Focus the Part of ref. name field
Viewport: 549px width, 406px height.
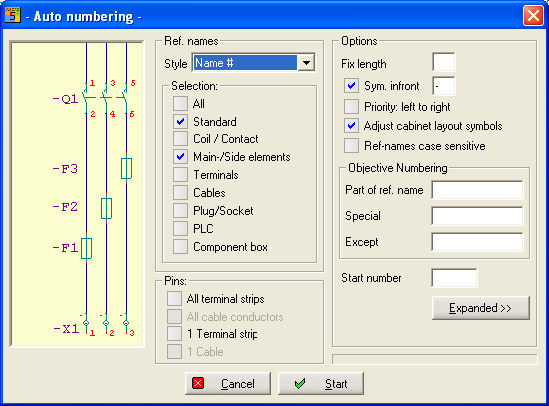477,190
